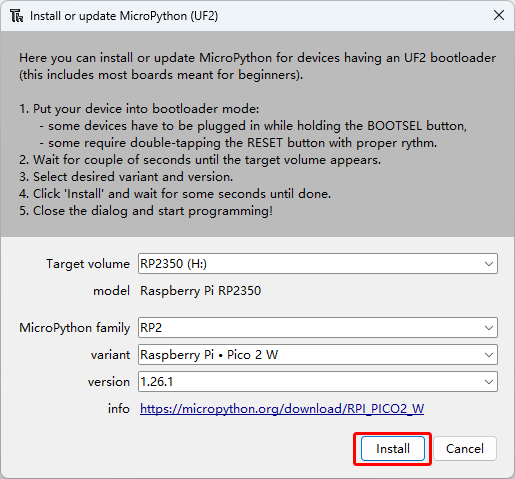The height and width of the screenshot is (479, 515).
Task: Click the step '3. Select desired variant and version.'
Action: tap(126, 177)
